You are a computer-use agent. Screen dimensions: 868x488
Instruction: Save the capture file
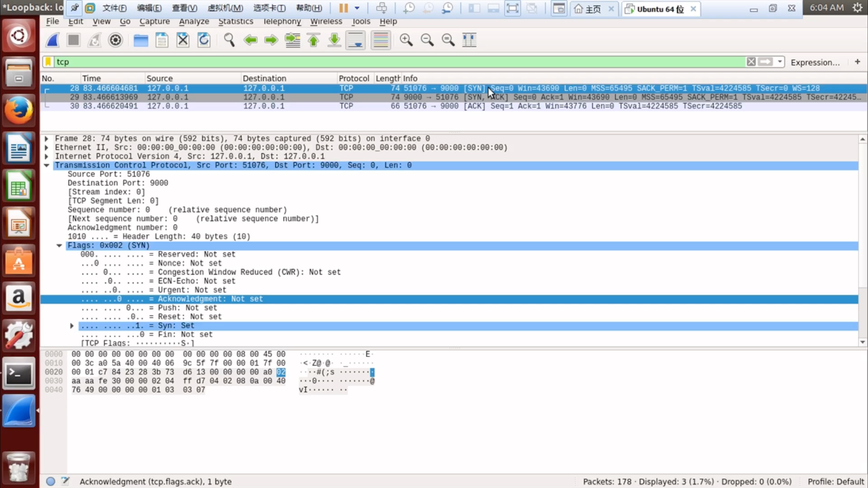(x=162, y=40)
